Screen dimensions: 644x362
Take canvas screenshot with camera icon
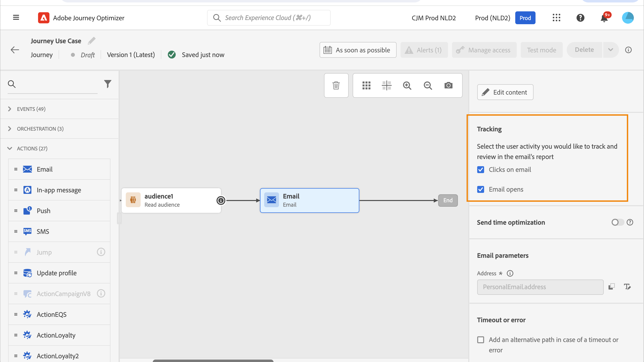(448, 85)
